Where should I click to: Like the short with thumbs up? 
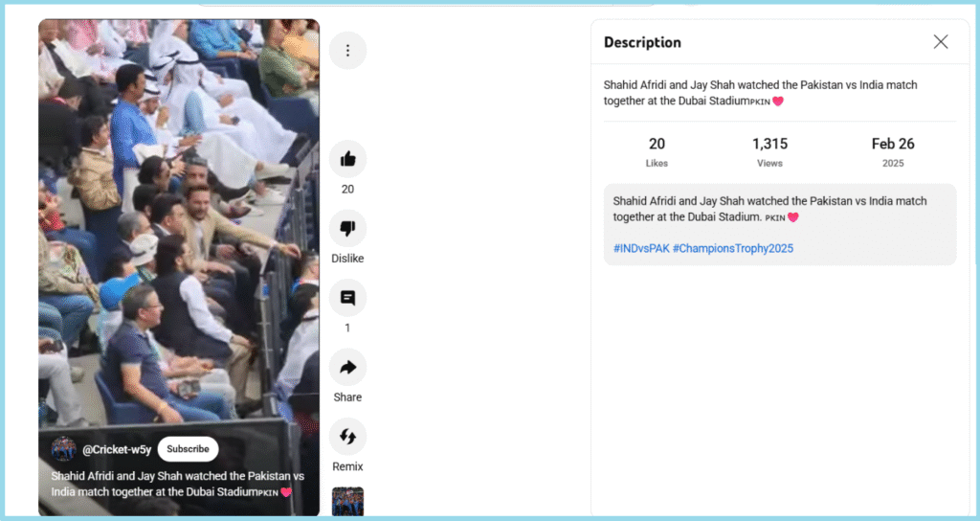(347, 159)
